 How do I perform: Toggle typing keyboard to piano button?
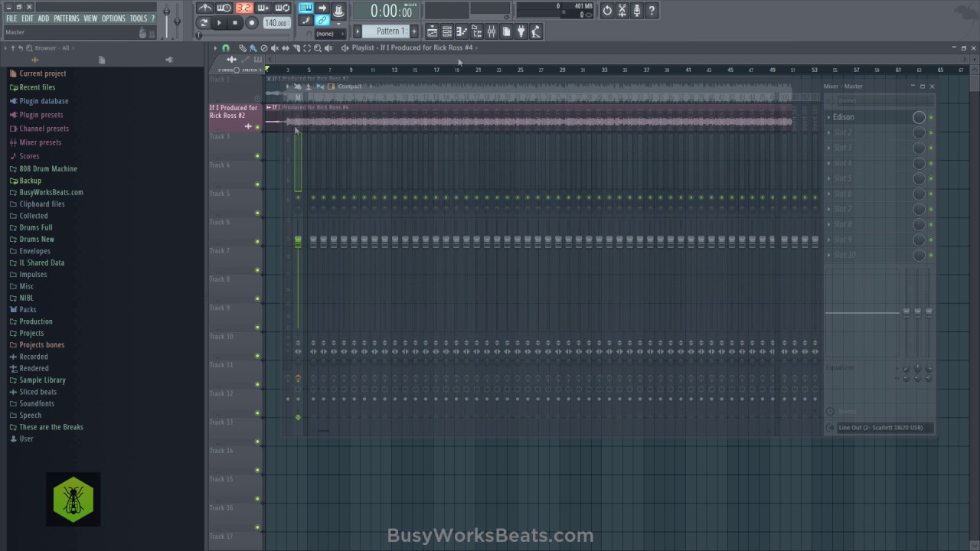coord(305,8)
